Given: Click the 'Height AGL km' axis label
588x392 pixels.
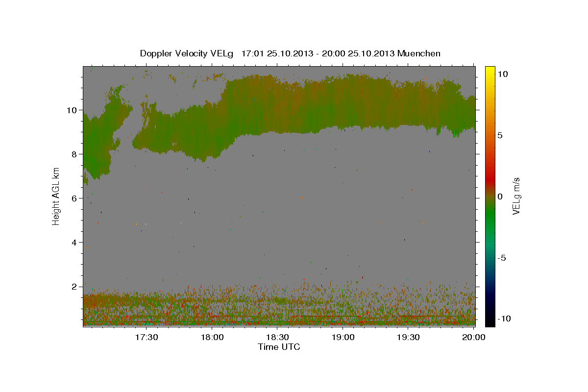Looking at the screenshot, I should tap(56, 196).
